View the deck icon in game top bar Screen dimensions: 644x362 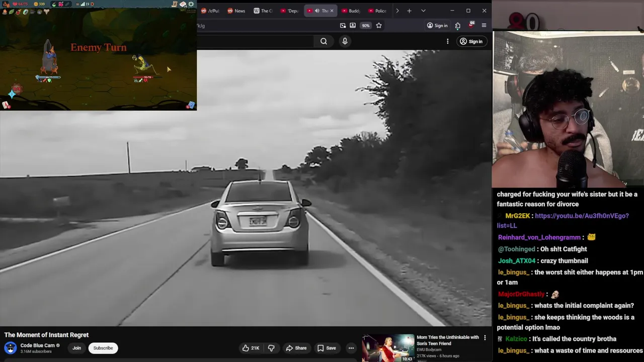183,4
